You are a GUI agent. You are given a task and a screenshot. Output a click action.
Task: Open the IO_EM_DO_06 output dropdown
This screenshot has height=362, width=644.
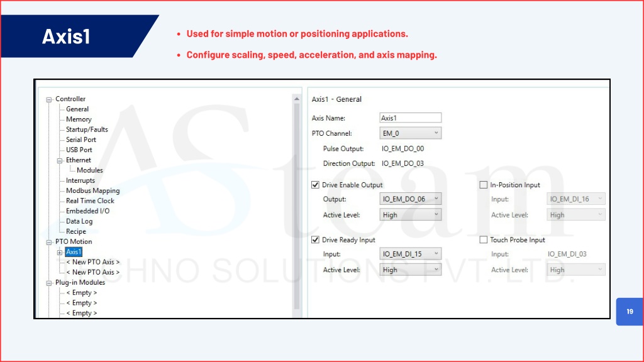click(411, 199)
